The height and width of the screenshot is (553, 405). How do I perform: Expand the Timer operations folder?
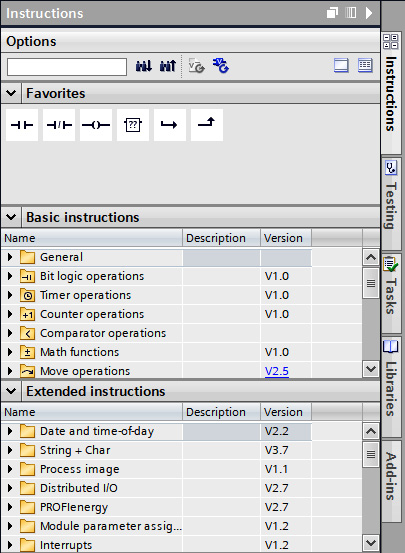[10, 295]
